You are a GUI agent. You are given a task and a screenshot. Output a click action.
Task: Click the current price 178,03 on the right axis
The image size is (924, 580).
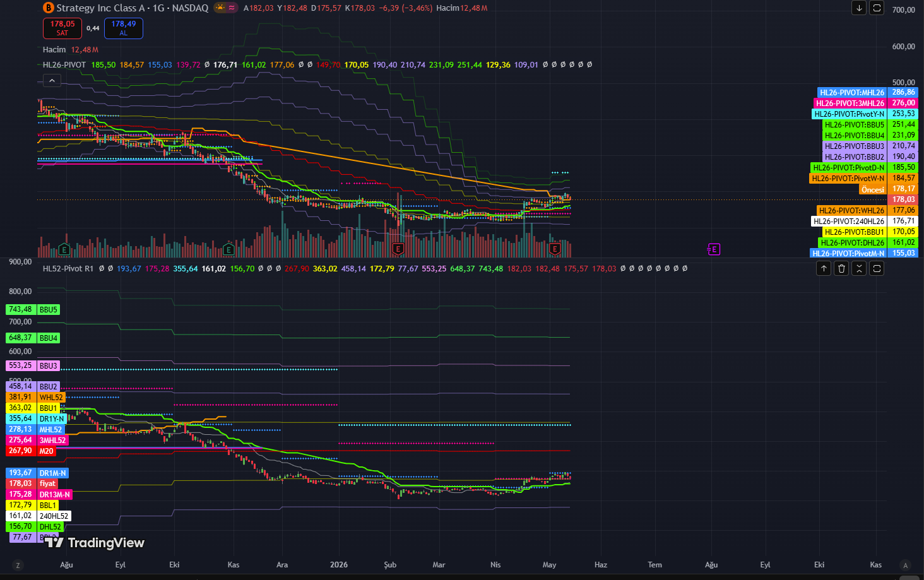click(x=903, y=200)
